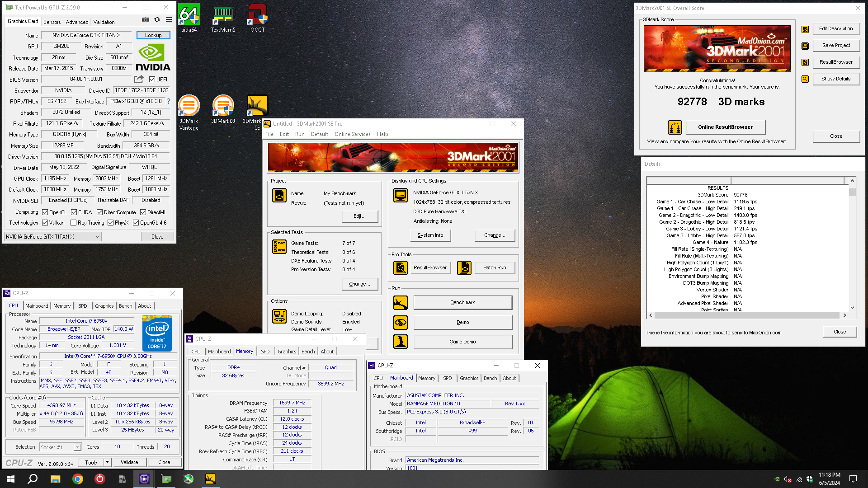
Task: Click the GPU-Z refresh icon
Action: (157, 19)
